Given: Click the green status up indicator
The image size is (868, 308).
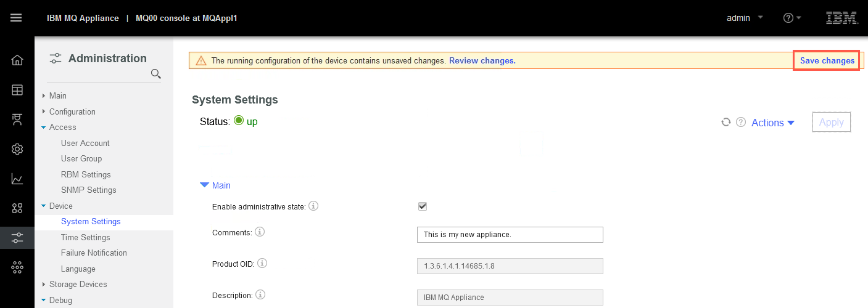Looking at the screenshot, I should click(x=239, y=121).
